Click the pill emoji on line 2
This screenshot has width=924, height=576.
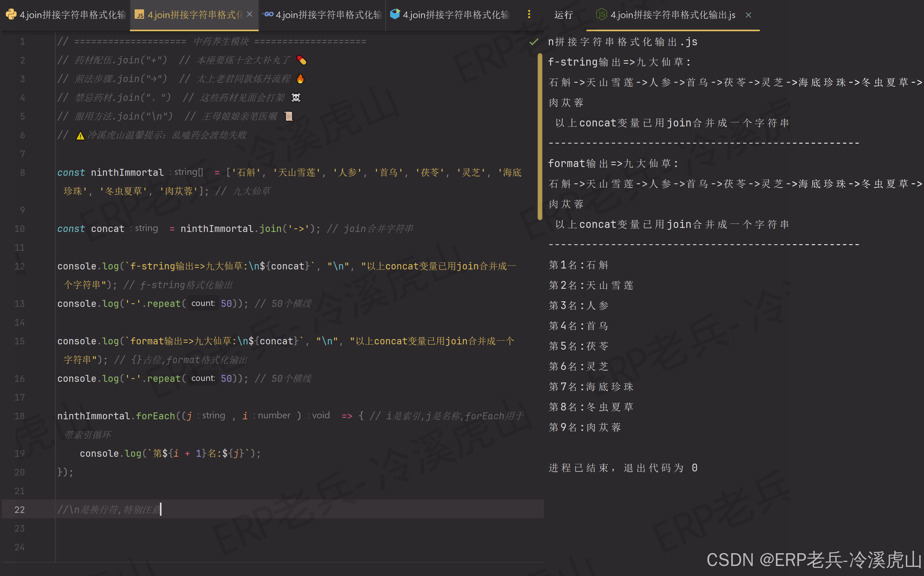click(x=301, y=60)
